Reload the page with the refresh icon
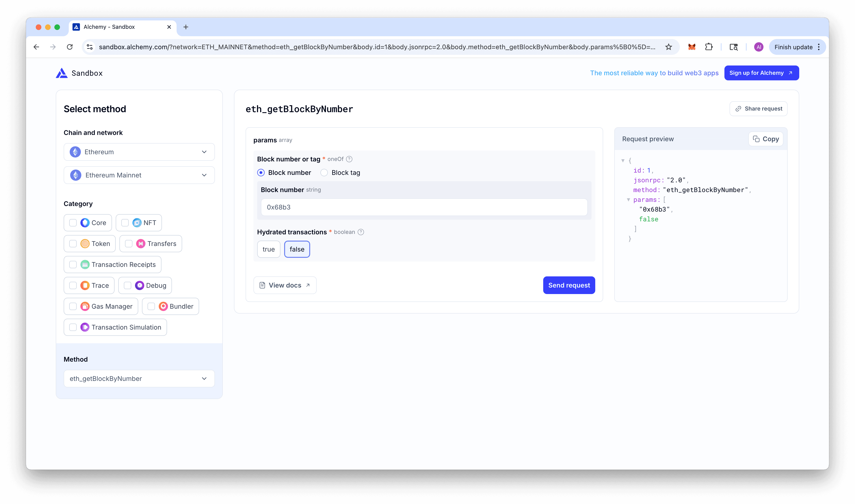The height and width of the screenshot is (504, 855). [70, 47]
